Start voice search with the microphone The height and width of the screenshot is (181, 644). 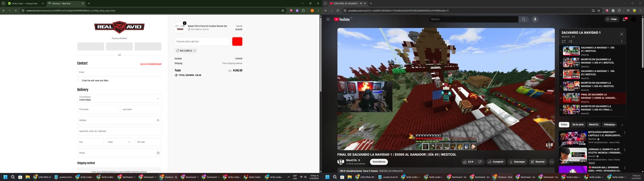click(535, 19)
